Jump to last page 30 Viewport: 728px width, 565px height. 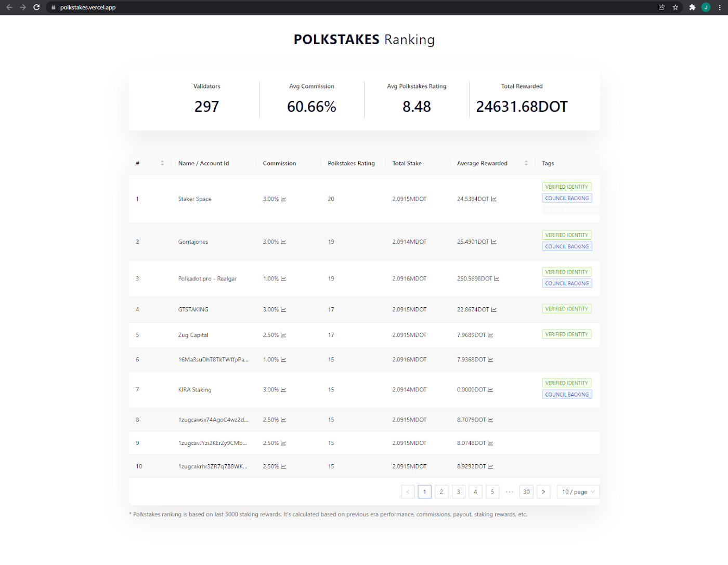[526, 492]
